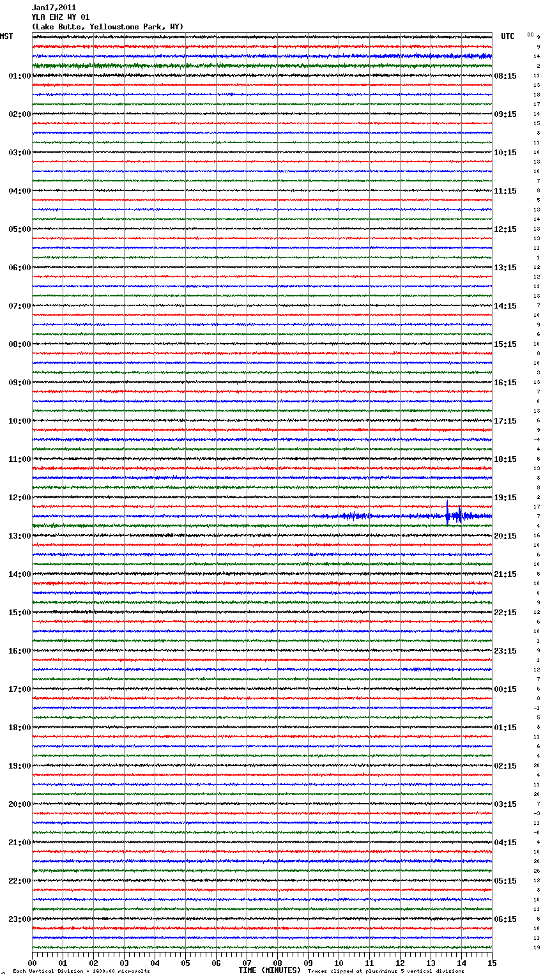Click the Traces clipped at plus/minus 5 note
Viewport: 543px width, 980px height.
click(386, 971)
